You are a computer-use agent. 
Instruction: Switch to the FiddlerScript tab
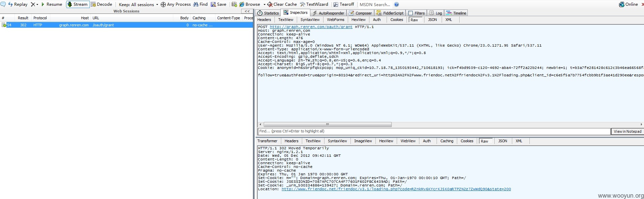point(390,13)
